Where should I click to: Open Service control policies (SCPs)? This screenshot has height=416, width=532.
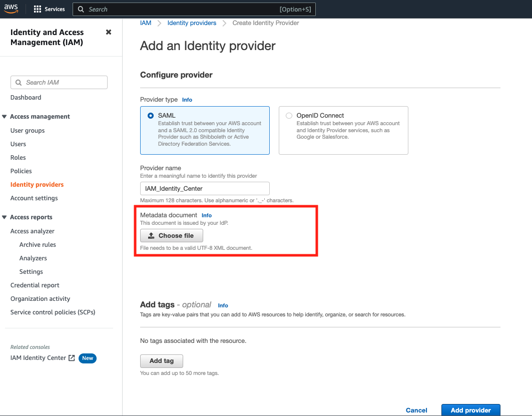coord(53,312)
